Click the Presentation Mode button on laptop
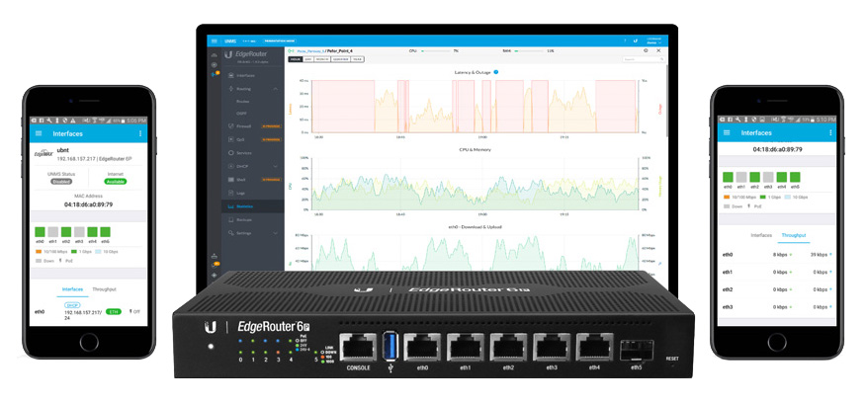The image size is (868, 405). (x=279, y=40)
